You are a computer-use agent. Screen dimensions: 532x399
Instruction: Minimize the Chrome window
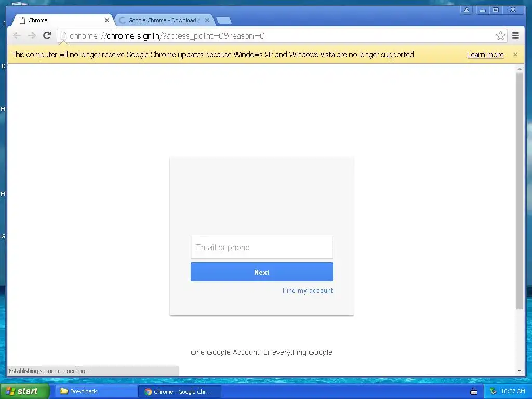pyautogui.click(x=482, y=10)
